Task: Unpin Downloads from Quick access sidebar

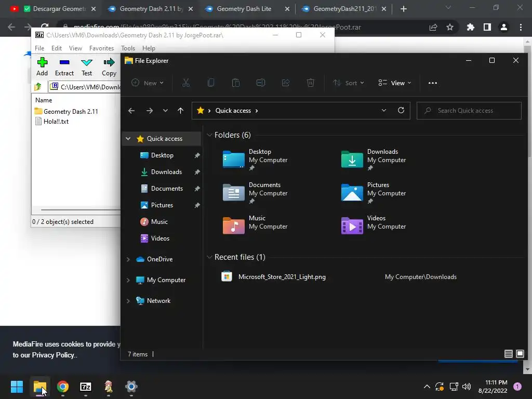Action: coord(197,172)
